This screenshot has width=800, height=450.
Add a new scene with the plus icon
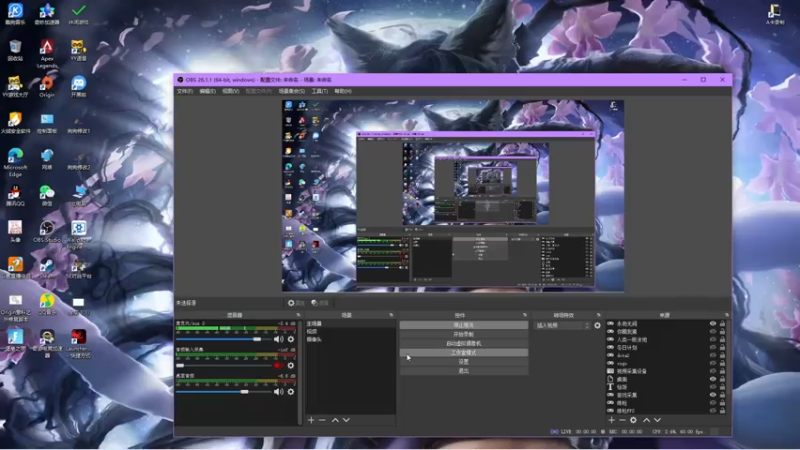(x=311, y=420)
